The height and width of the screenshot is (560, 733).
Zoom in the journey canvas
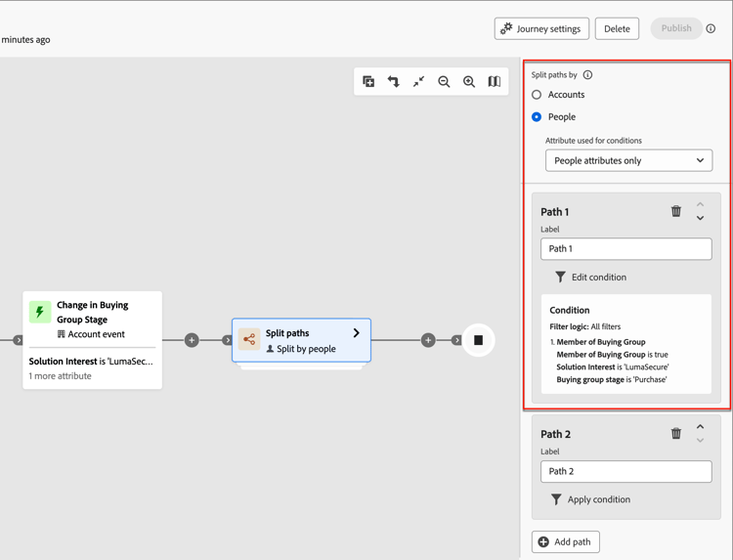(469, 82)
